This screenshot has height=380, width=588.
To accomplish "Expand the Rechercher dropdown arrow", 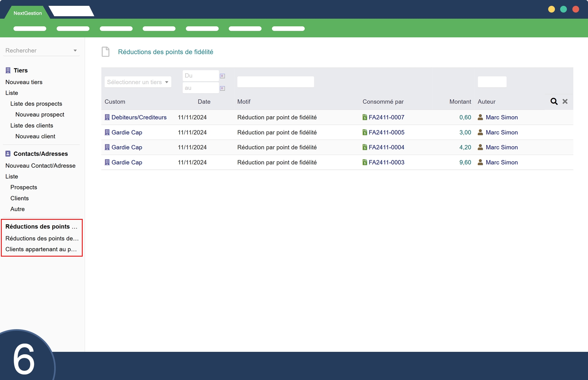I will click(x=75, y=51).
